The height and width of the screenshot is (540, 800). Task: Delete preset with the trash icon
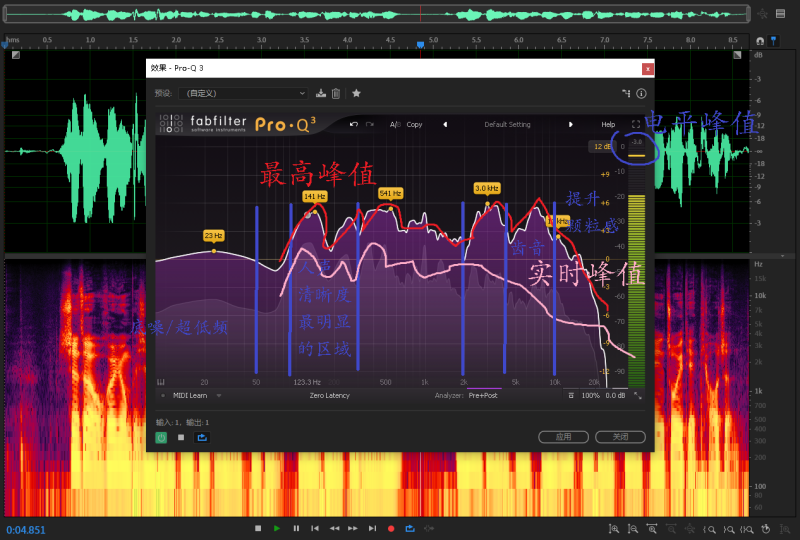click(x=336, y=93)
